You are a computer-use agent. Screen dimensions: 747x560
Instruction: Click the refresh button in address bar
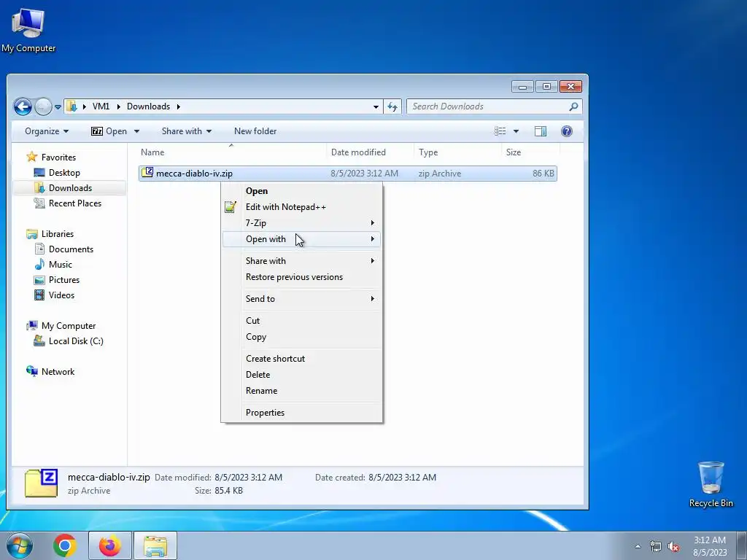pyautogui.click(x=392, y=106)
